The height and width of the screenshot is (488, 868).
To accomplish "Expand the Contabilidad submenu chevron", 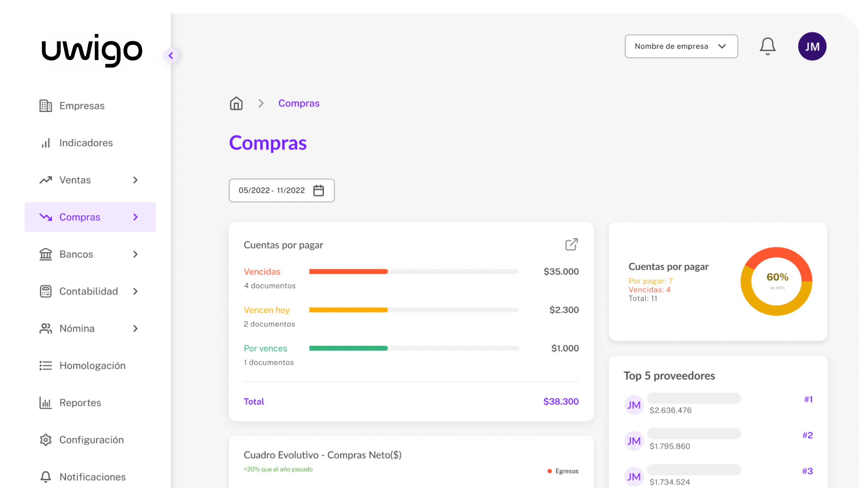I will tap(135, 291).
